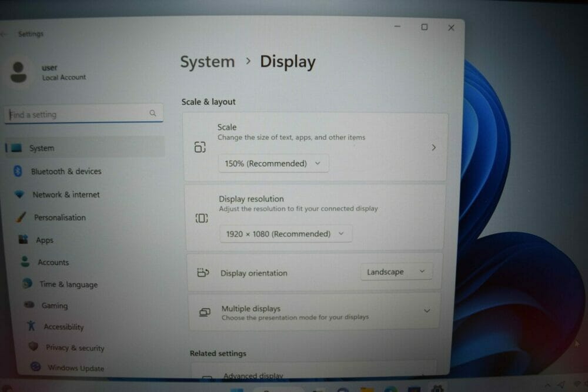Select Personalisation menu item
This screenshot has height=392, width=588.
click(60, 217)
